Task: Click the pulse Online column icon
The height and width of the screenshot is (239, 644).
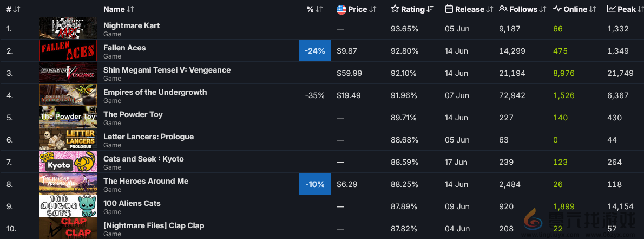Action: [557, 9]
